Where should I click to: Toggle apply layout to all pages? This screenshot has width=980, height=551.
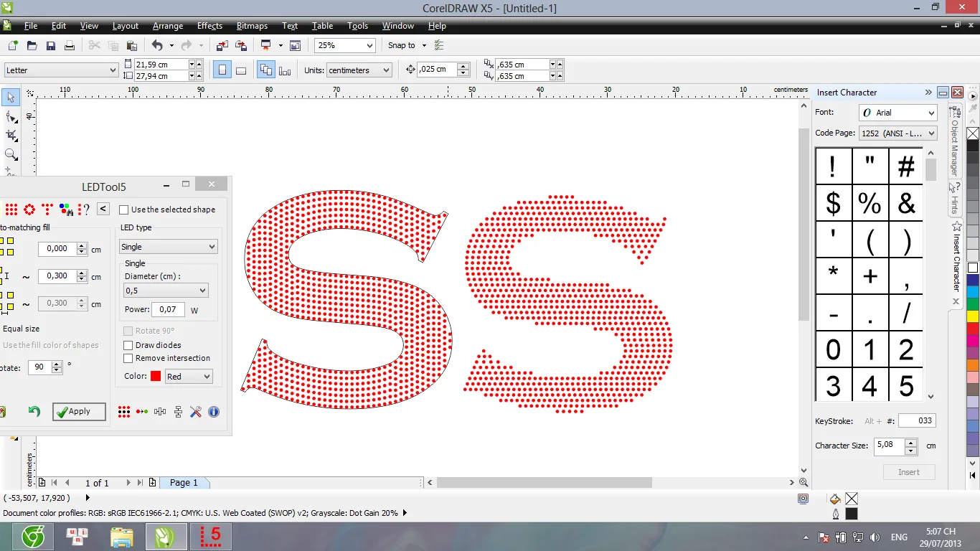coord(266,70)
